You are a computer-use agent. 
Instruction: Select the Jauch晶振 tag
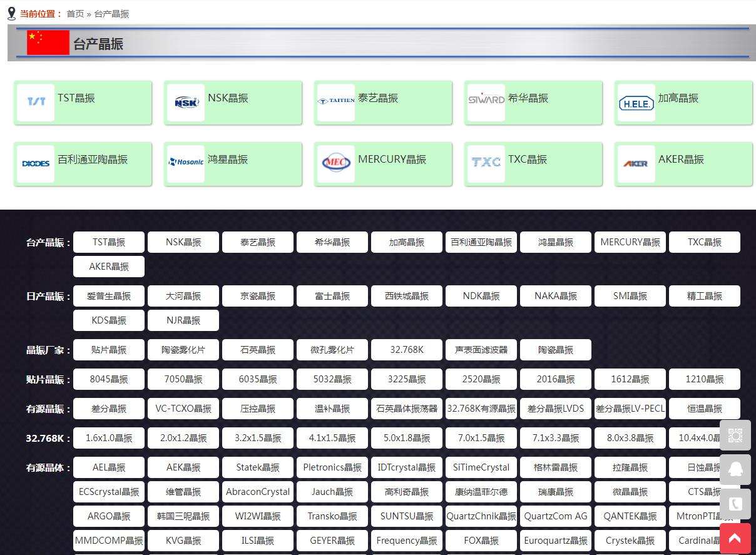point(332,492)
